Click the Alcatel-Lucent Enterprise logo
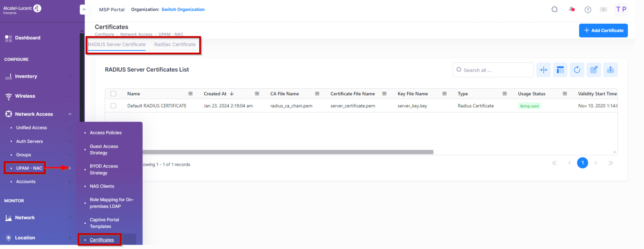This screenshot has height=249, width=644. tap(22, 9)
